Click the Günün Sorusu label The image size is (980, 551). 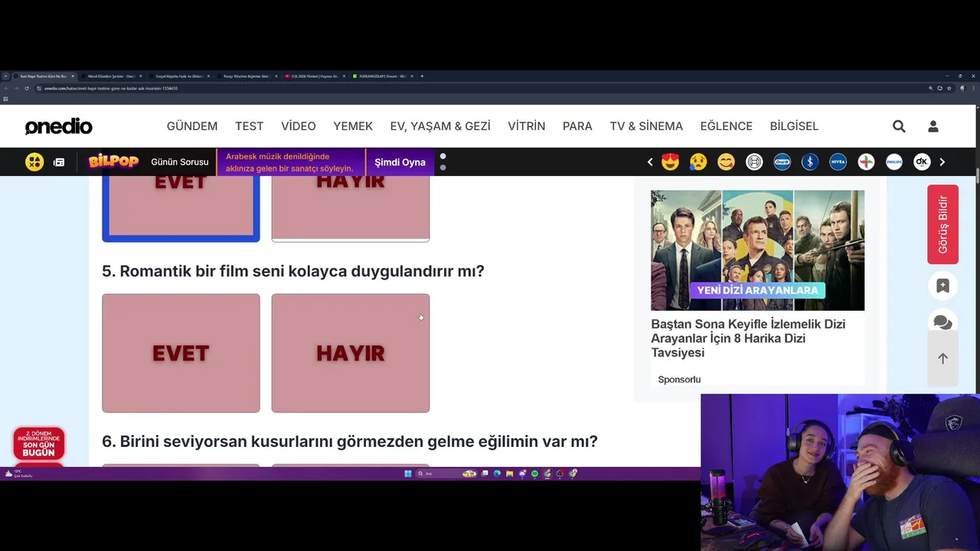click(180, 162)
